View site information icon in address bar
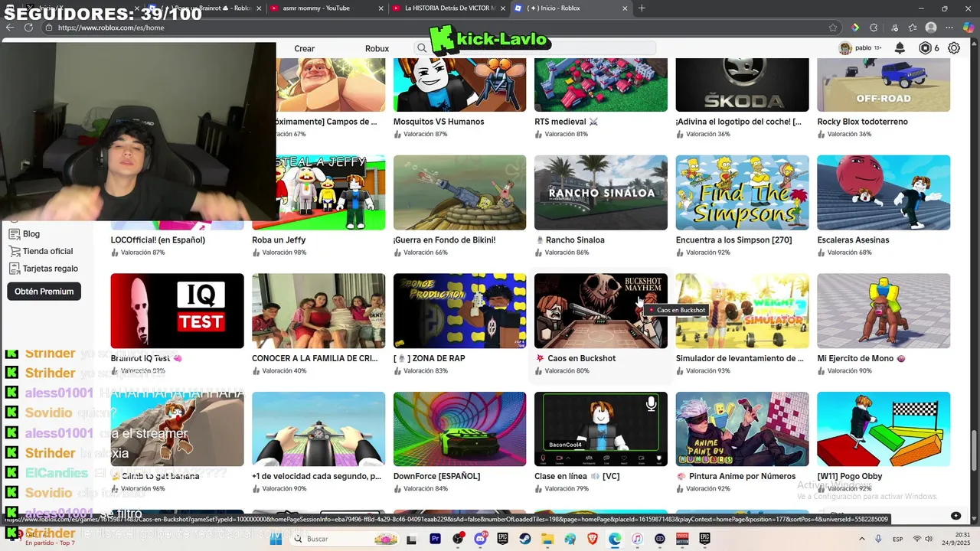 [x=49, y=28]
